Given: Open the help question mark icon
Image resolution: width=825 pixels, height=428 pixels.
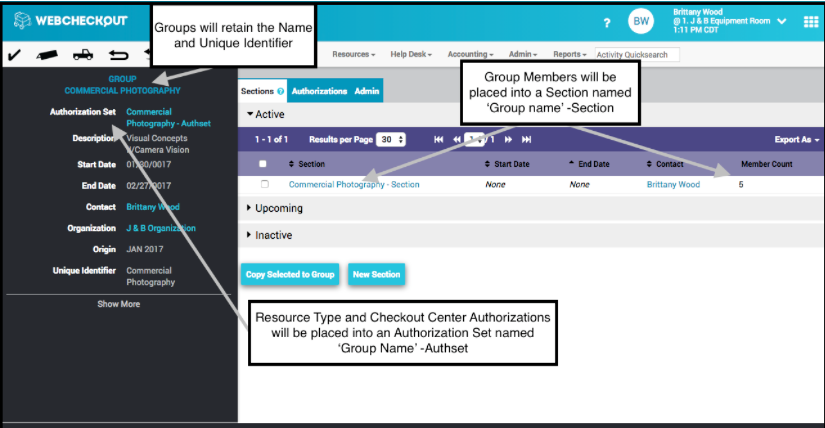Looking at the screenshot, I should 607,23.
